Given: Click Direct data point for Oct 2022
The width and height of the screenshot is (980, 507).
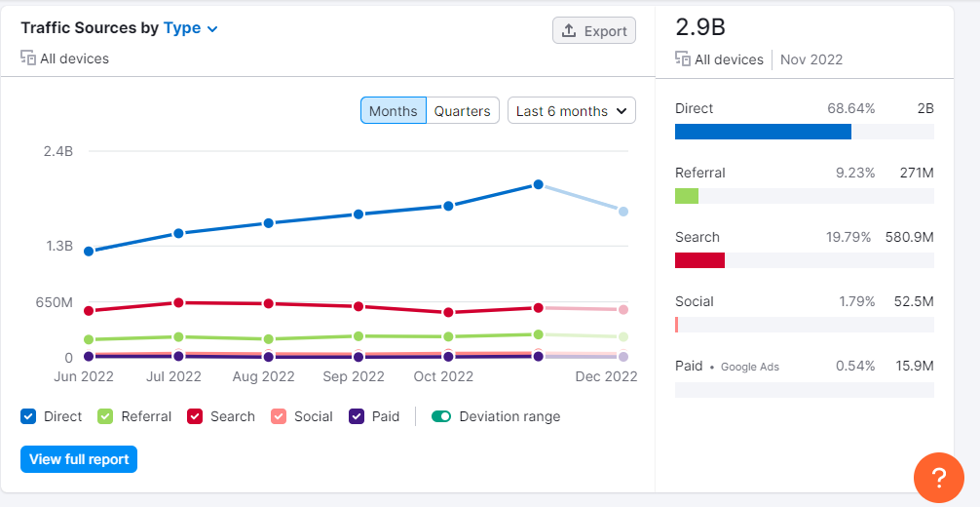Looking at the screenshot, I should [448, 206].
